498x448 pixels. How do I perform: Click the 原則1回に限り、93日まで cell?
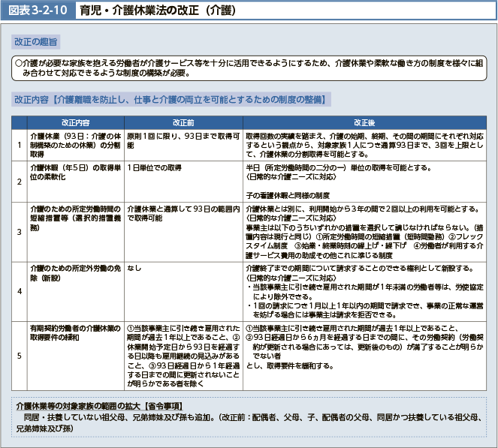click(183, 140)
